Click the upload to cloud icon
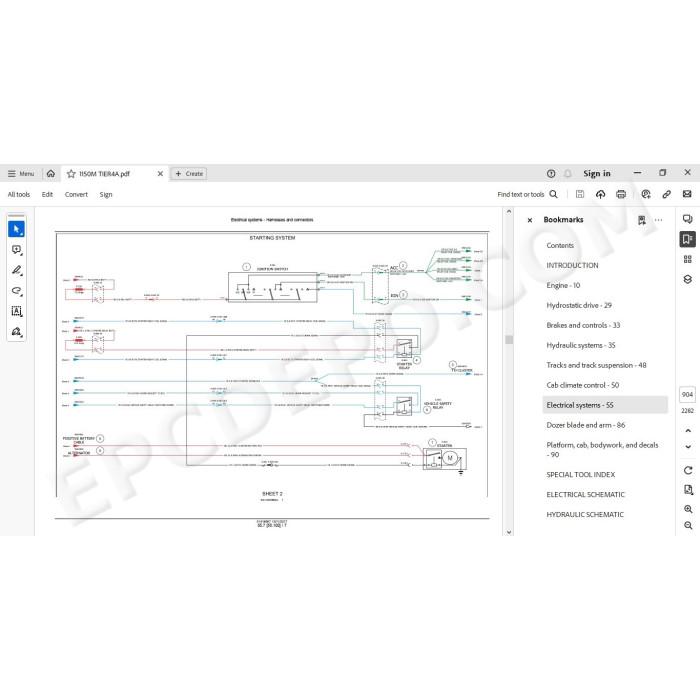Screen dimensions: 700x700 coord(600,194)
